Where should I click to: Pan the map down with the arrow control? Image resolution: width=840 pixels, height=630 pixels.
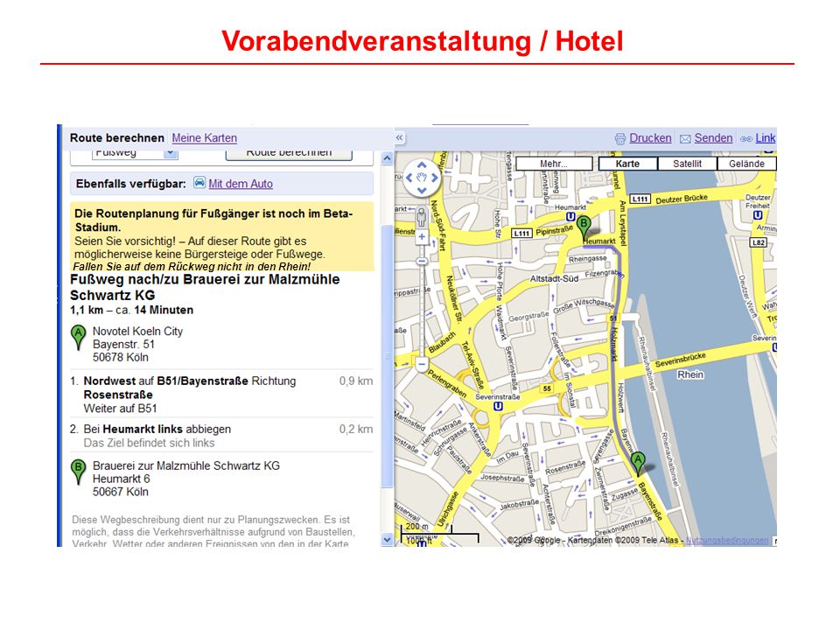pos(422,190)
